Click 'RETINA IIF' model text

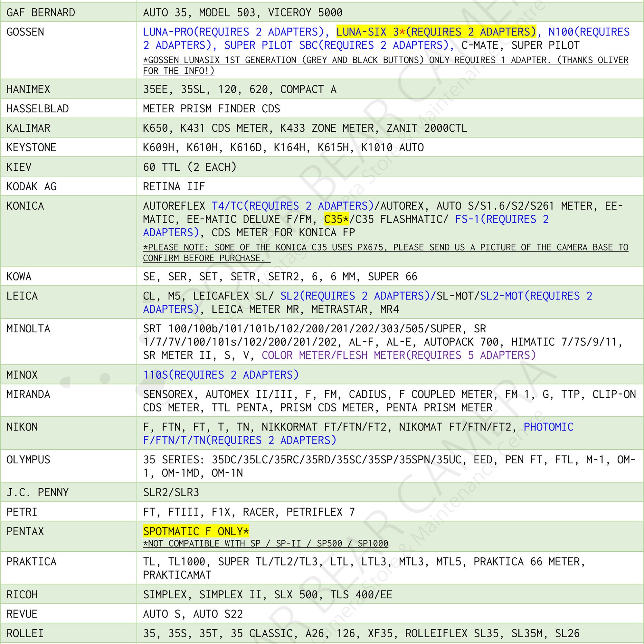coord(174,186)
